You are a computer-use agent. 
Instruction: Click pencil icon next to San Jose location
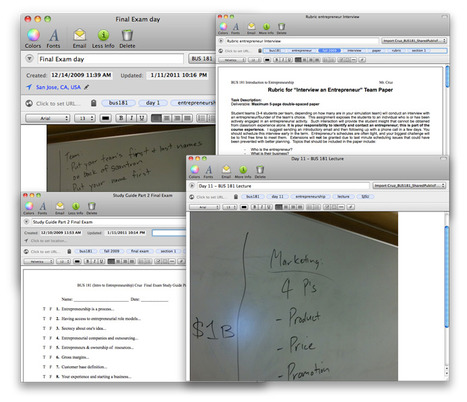(86, 87)
